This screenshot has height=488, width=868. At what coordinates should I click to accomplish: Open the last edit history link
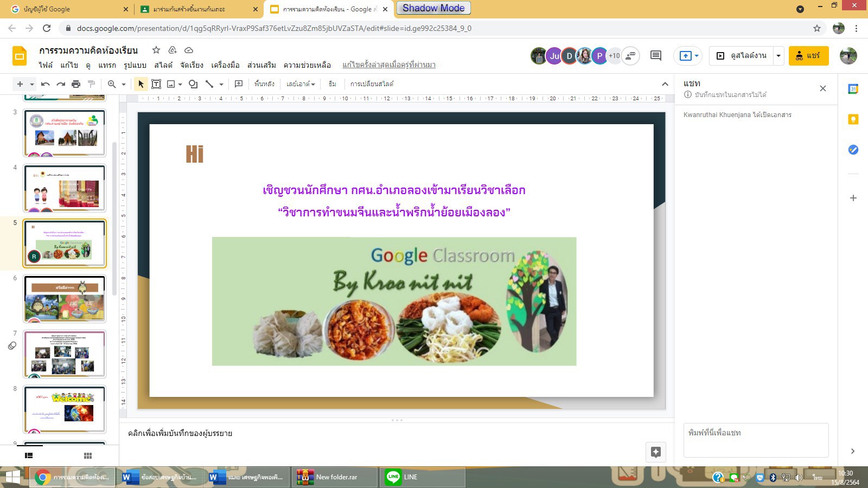coord(388,65)
